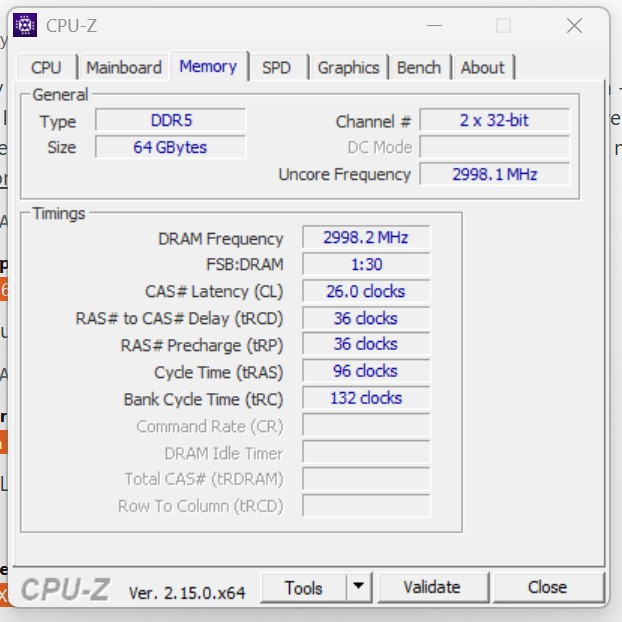Click the 'RAS# Precharge (tRP)' label

(202, 346)
